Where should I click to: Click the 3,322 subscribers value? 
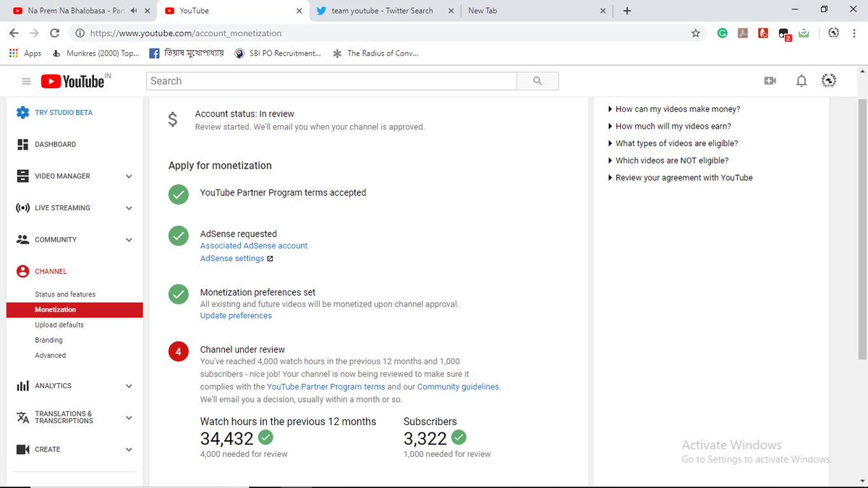(425, 438)
